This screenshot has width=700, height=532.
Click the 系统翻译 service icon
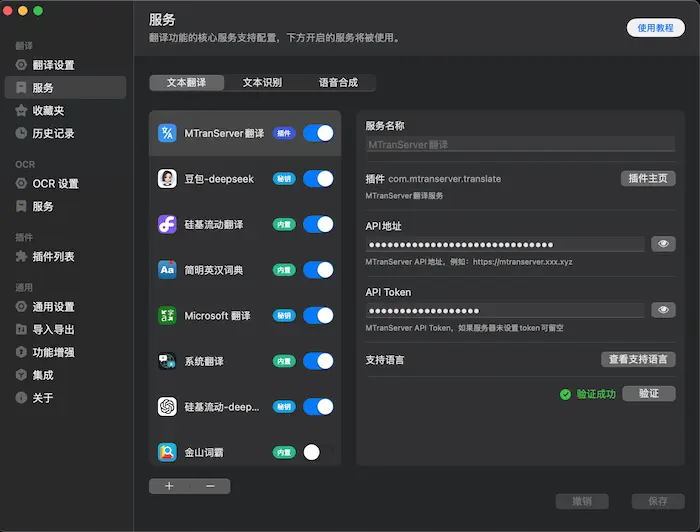167,361
